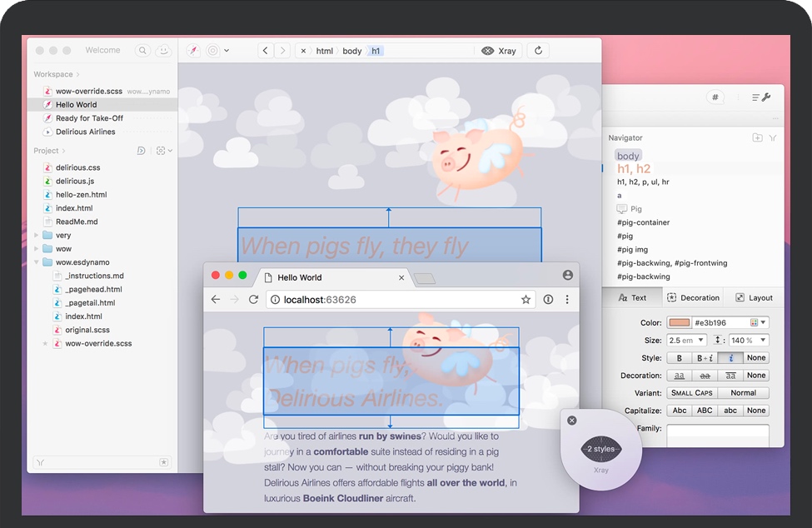Switch to the Decoration tab
This screenshot has height=528, width=812.
point(693,298)
